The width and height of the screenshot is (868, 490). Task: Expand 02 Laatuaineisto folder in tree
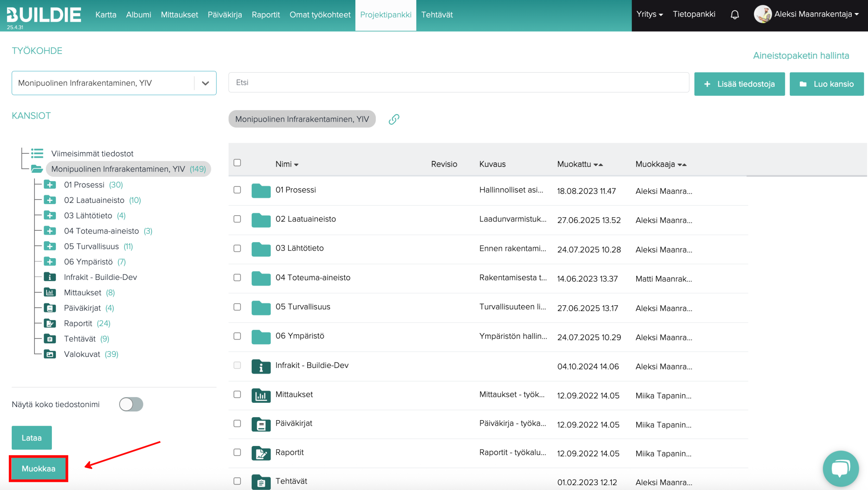(x=50, y=200)
